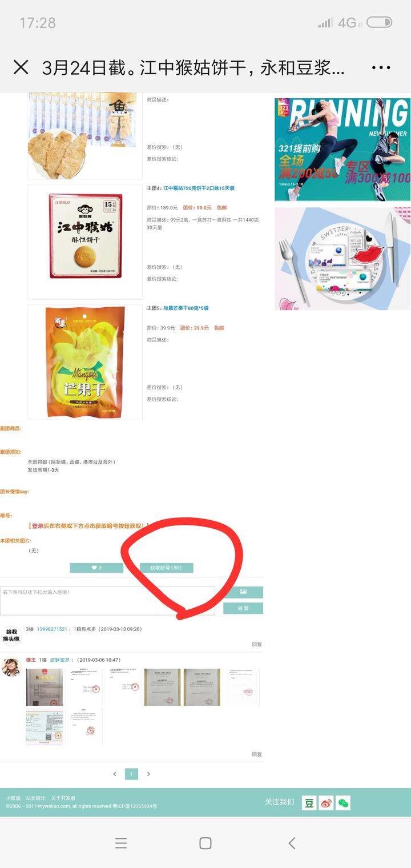Open the Douban follow icon
The height and width of the screenshot is (868, 411).
309,803
